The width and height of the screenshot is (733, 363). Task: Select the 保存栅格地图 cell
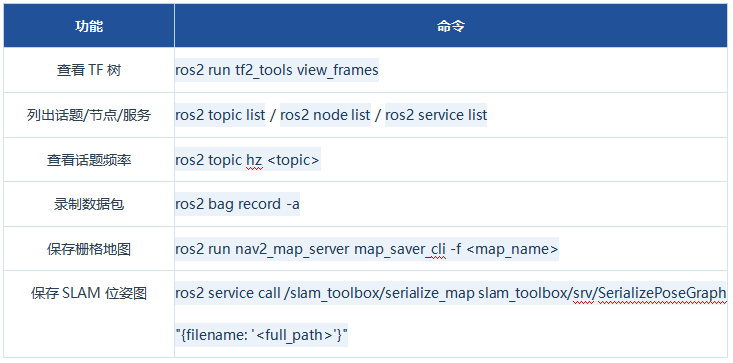(89, 249)
